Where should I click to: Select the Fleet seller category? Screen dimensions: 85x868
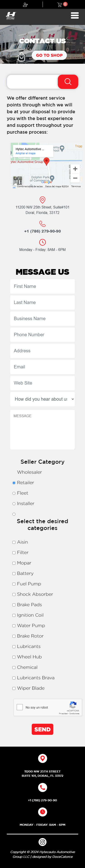click(x=14, y=493)
